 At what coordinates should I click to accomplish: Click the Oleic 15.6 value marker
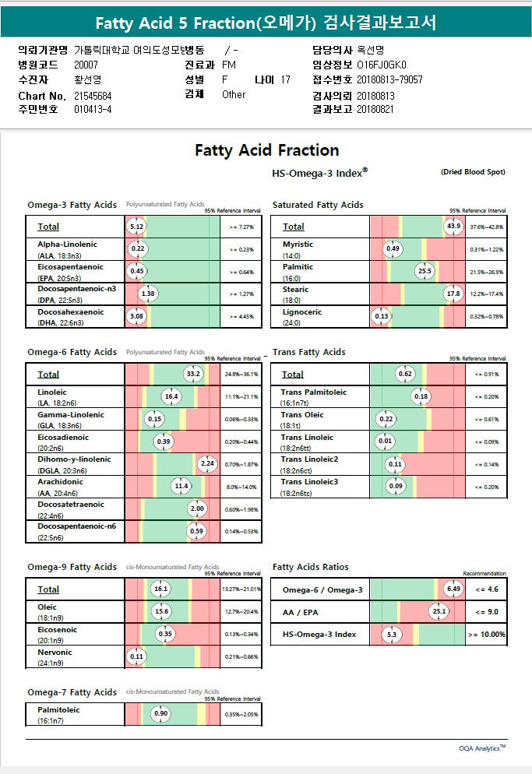pos(162,611)
